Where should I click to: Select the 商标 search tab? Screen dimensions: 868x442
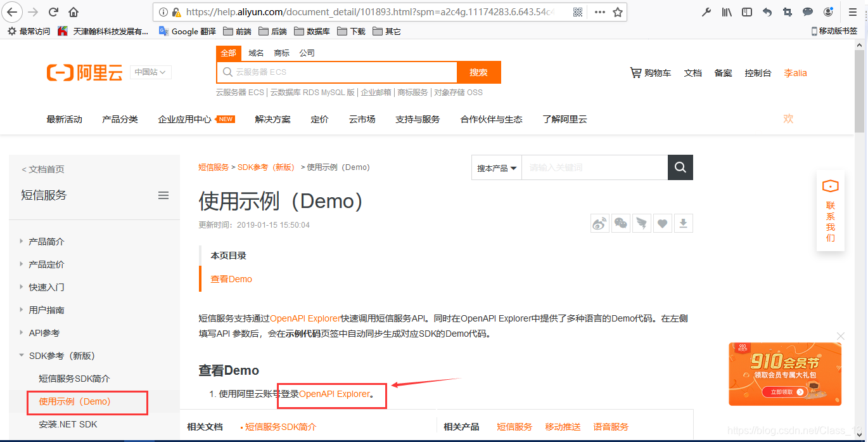tap(281, 53)
